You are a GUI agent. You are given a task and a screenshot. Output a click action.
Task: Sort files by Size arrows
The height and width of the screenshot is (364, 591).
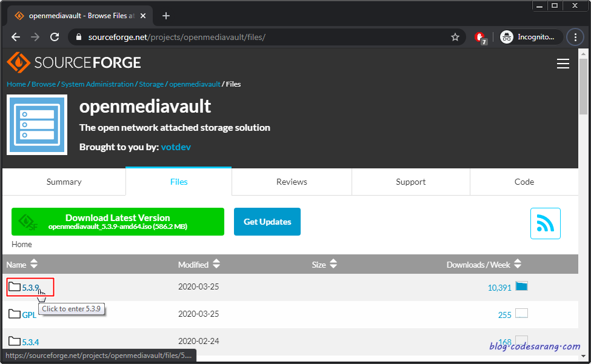pyautogui.click(x=333, y=263)
